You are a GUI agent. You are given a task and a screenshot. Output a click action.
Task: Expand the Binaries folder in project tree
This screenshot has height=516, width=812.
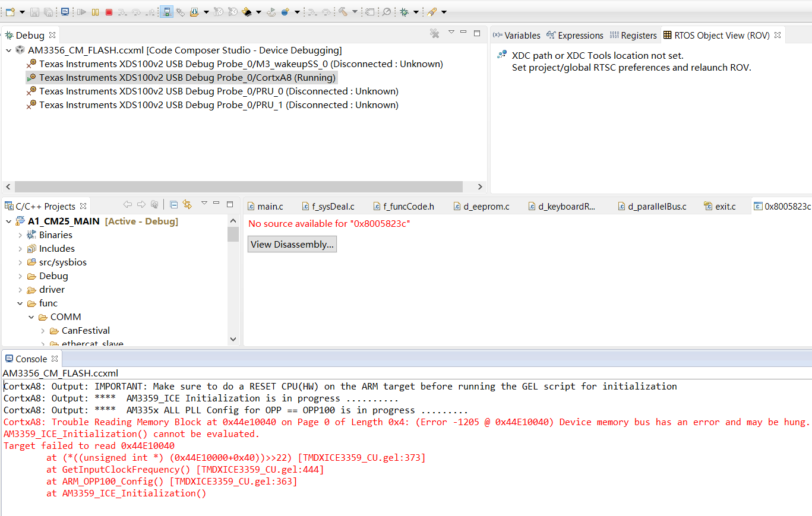point(20,235)
